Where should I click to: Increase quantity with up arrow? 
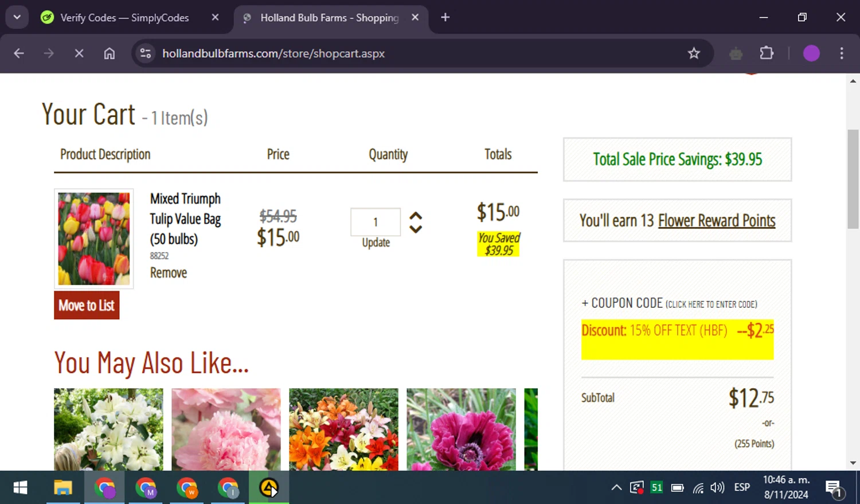click(416, 216)
